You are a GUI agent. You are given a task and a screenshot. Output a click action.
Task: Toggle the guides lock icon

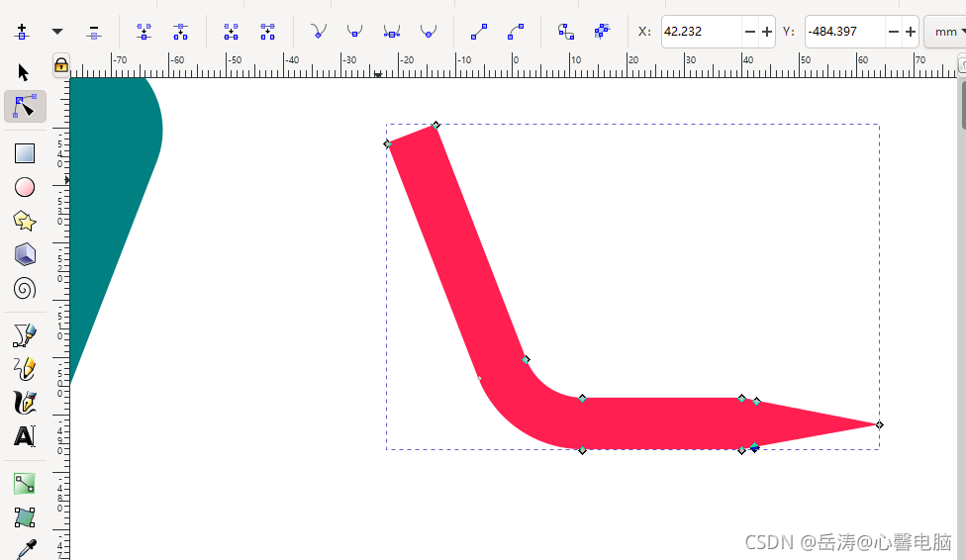pos(61,64)
